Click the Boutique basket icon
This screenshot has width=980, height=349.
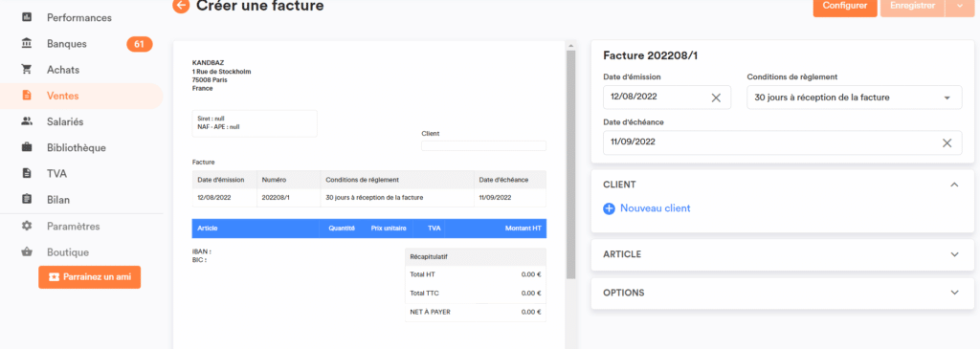click(27, 252)
